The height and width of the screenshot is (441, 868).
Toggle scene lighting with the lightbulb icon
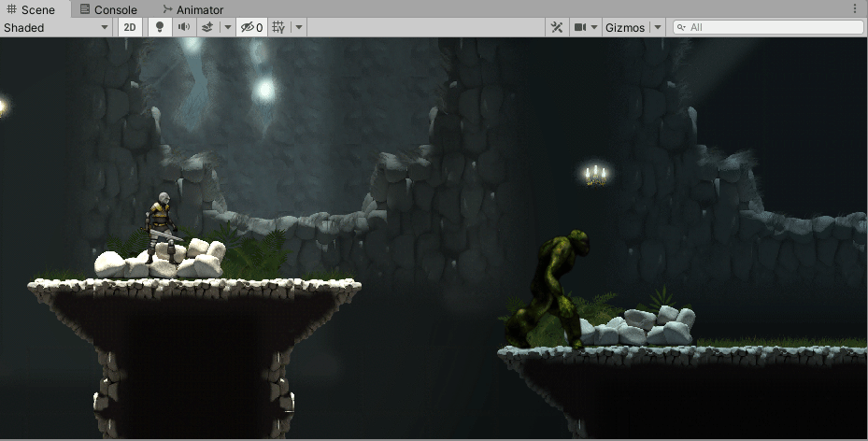[x=160, y=28]
